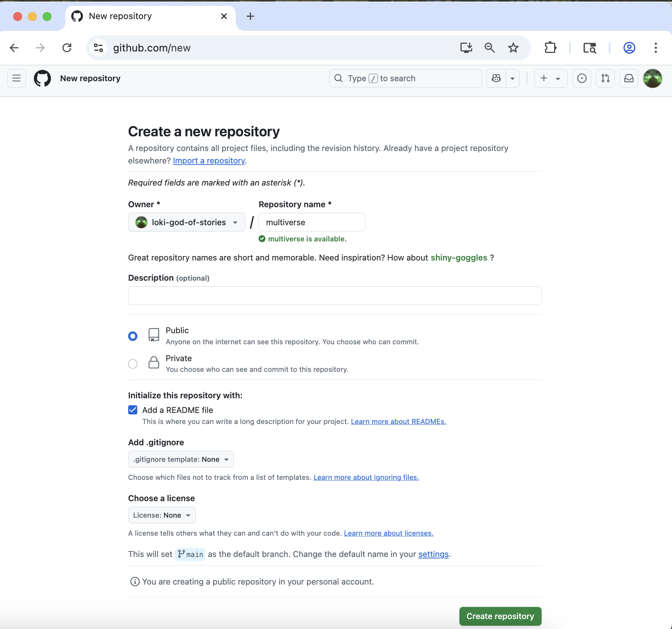The image size is (672, 629).
Task: Follow the Import a repository link
Action: click(x=209, y=161)
